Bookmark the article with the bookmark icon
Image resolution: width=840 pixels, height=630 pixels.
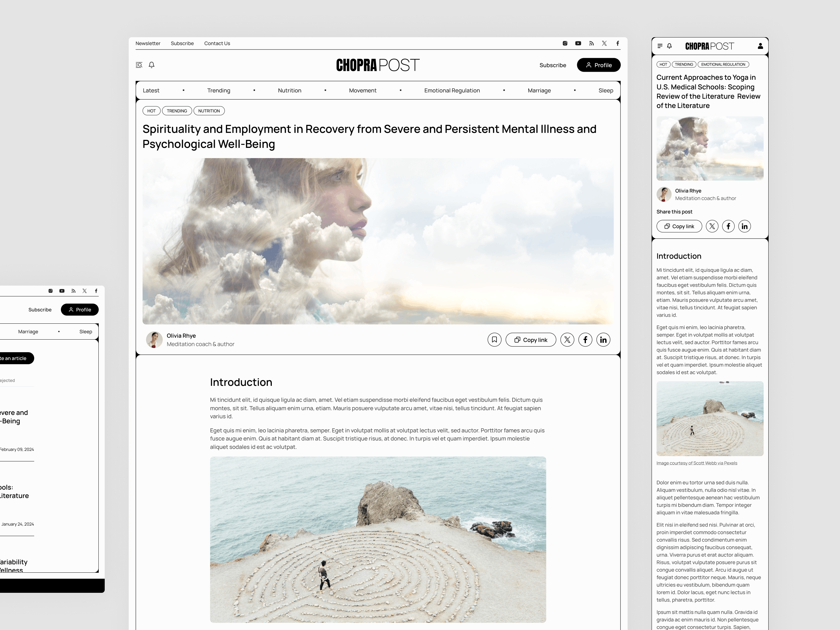point(494,340)
